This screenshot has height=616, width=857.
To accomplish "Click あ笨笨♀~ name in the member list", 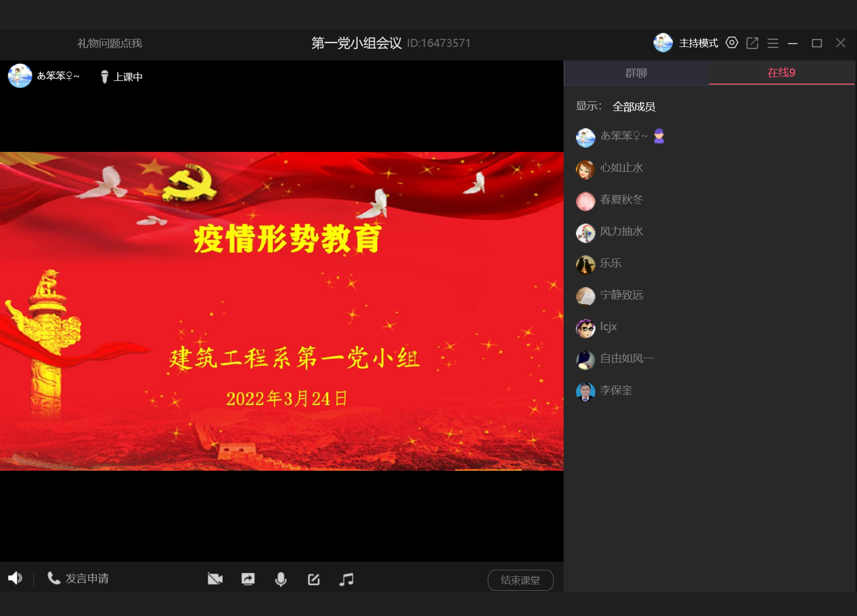I will pos(624,136).
